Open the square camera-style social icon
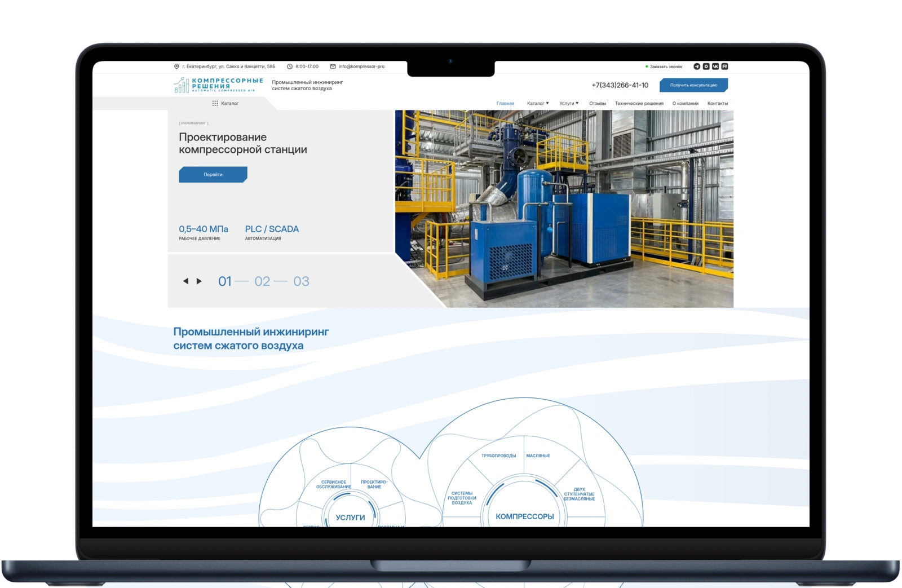Screen dimensions: 902x588 click(706, 67)
